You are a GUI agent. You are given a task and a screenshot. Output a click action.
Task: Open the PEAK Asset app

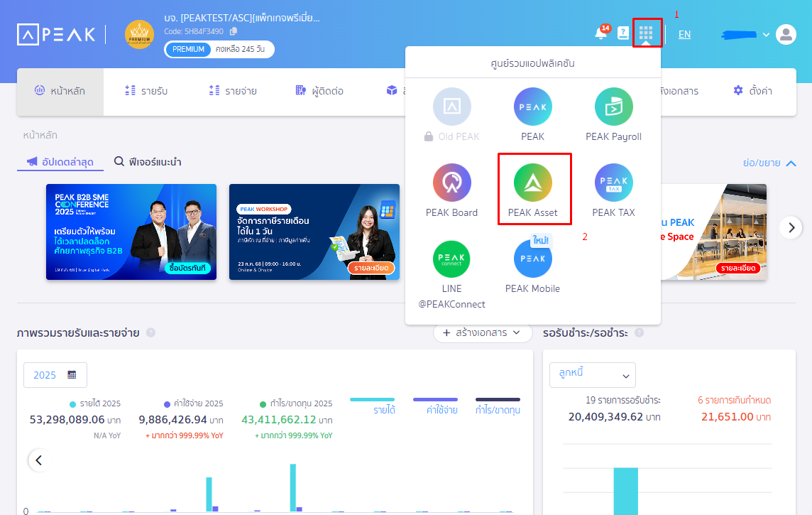click(x=533, y=183)
